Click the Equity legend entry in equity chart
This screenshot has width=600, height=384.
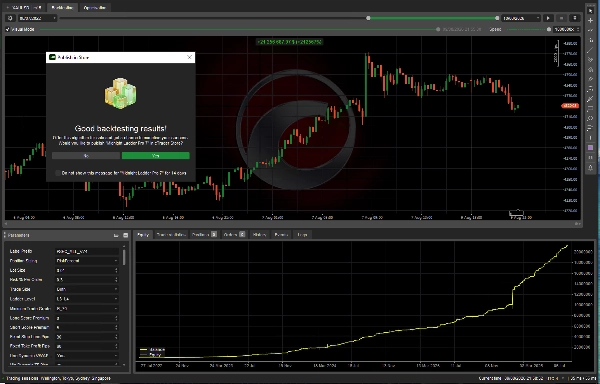pos(151,355)
